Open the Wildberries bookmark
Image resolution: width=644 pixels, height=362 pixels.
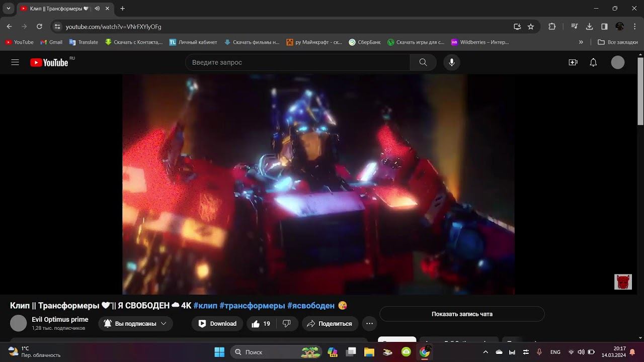(x=479, y=42)
